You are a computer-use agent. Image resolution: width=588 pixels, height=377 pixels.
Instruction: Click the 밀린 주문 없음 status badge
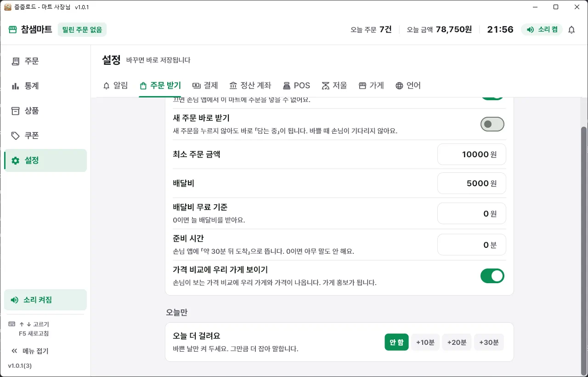tap(82, 30)
